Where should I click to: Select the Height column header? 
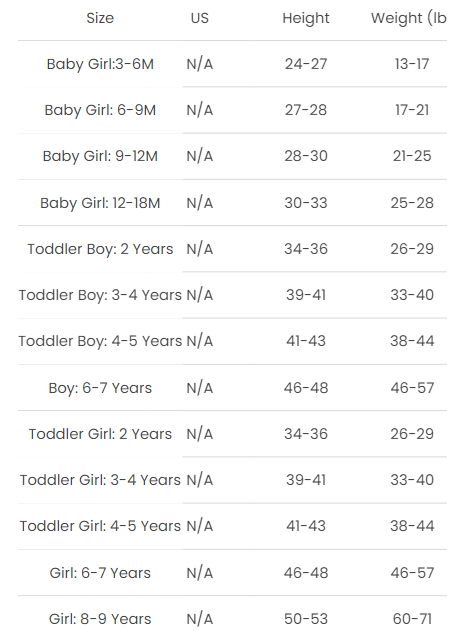306,18
